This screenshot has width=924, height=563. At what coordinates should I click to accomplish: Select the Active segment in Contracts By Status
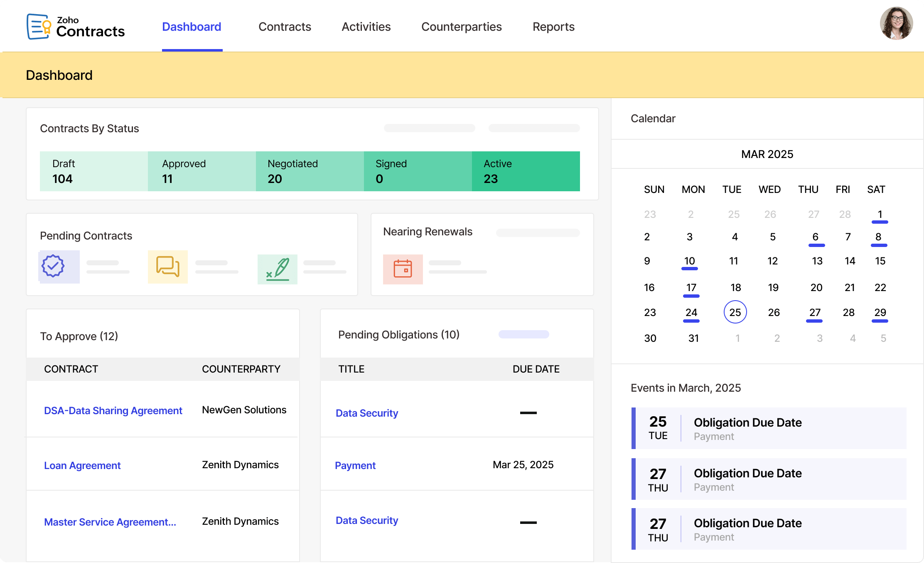pyautogui.click(x=526, y=171)
